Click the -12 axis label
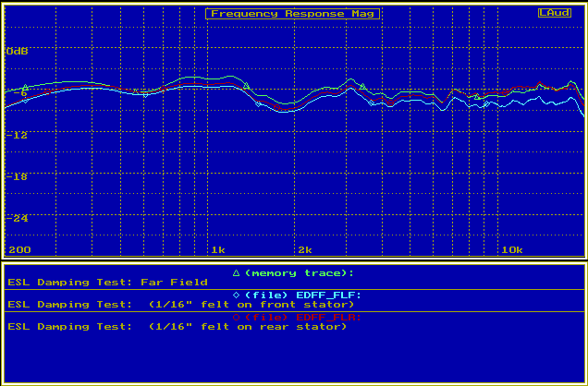588x386 pixels. [x=18, y=135]
